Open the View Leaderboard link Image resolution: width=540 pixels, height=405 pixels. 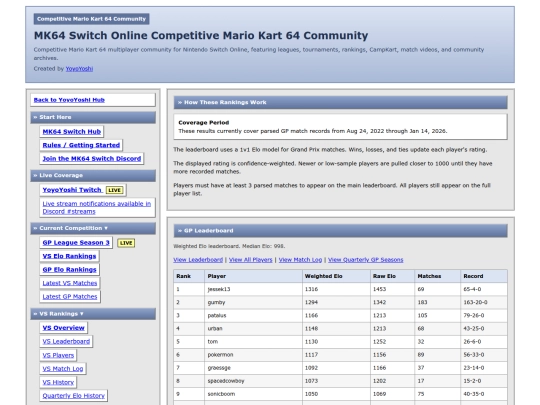point(198,260)
